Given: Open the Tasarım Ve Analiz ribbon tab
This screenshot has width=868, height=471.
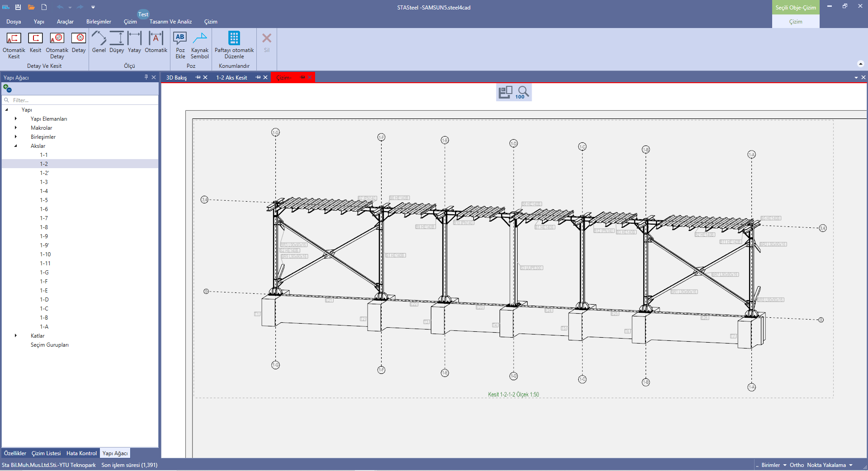Looking at the screenshot, I should tap(170, 22).
